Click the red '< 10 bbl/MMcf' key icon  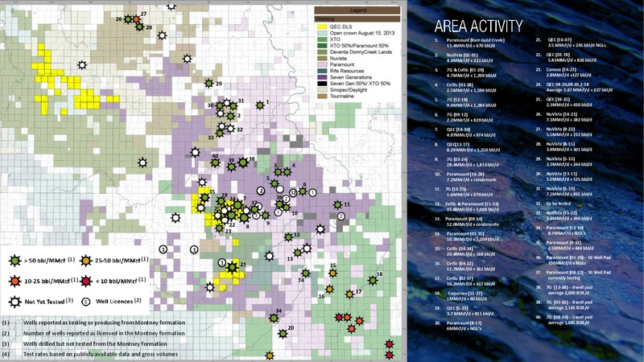pyautogui.click(x=86, y=281)
